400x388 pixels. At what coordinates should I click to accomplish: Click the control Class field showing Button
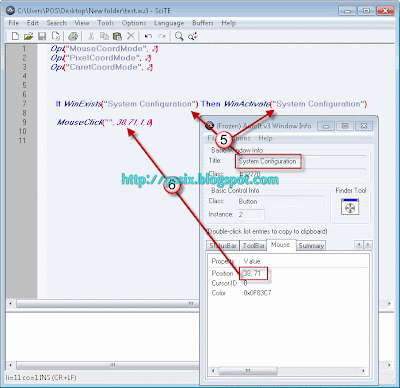[x=279, y=201]
